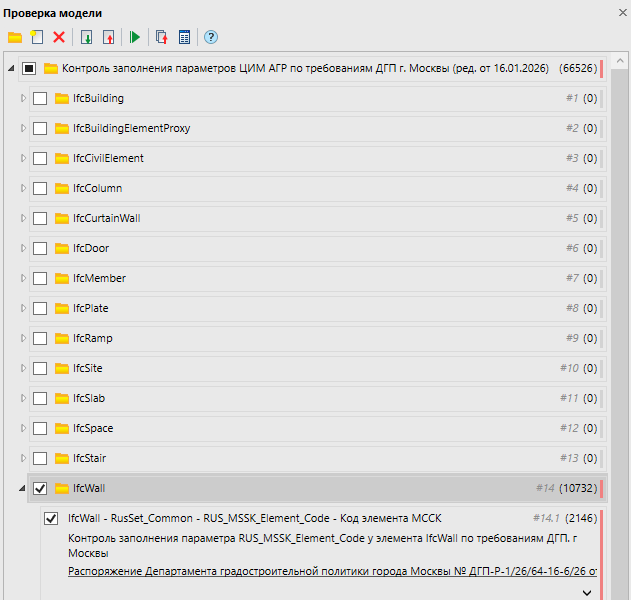Enable the IfcBuildingElementProxy checkbox

pos(40,128)
